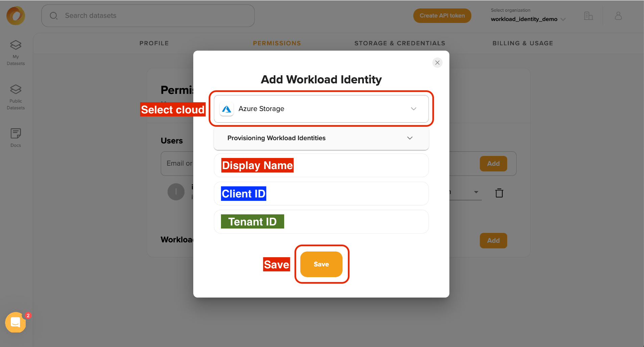Close the Add Workload Identity dialog

pos(437,63)
